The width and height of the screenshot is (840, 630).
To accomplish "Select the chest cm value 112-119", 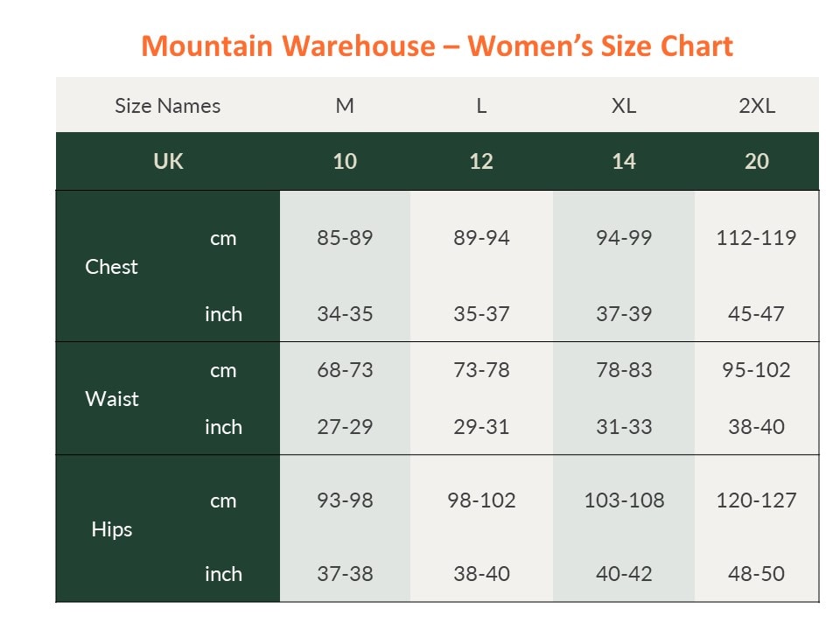I will pos(756,238).
